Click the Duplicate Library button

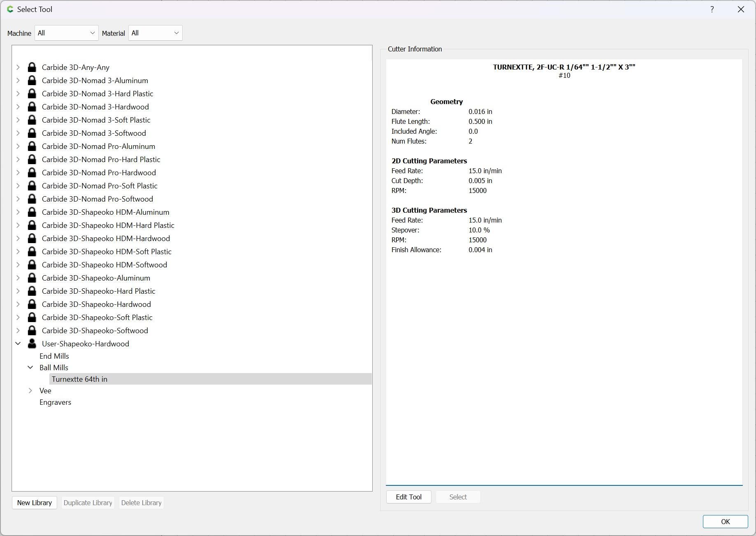pyautogui.click(x=88, y=503)
